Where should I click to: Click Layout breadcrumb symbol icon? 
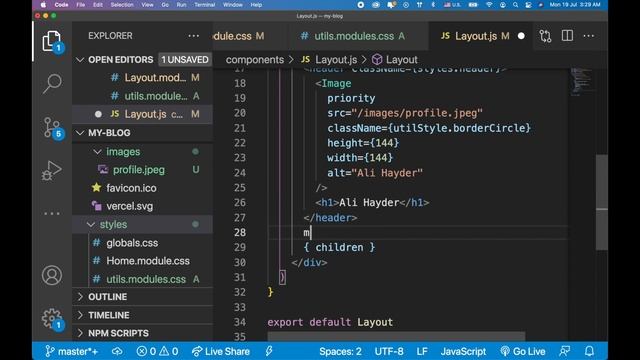pyautogui.click(x=377, y=60)
